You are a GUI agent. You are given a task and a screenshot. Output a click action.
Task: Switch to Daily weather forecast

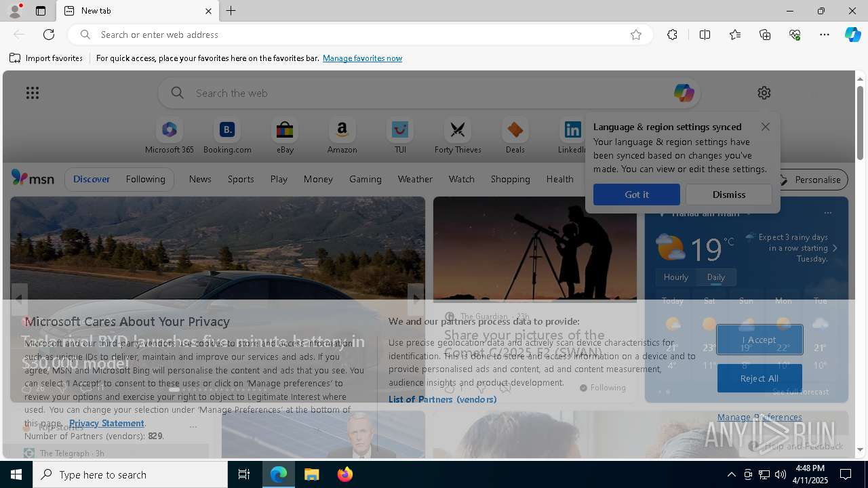click(x=716, y=277)
